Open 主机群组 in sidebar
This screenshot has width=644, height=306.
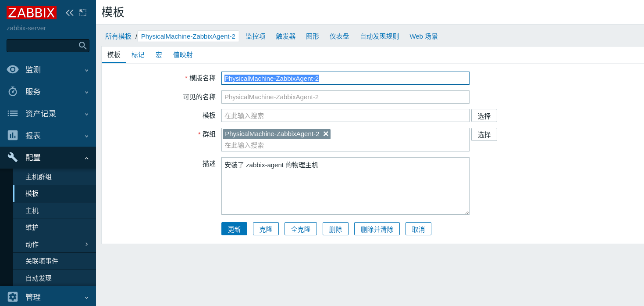(54, 177)
